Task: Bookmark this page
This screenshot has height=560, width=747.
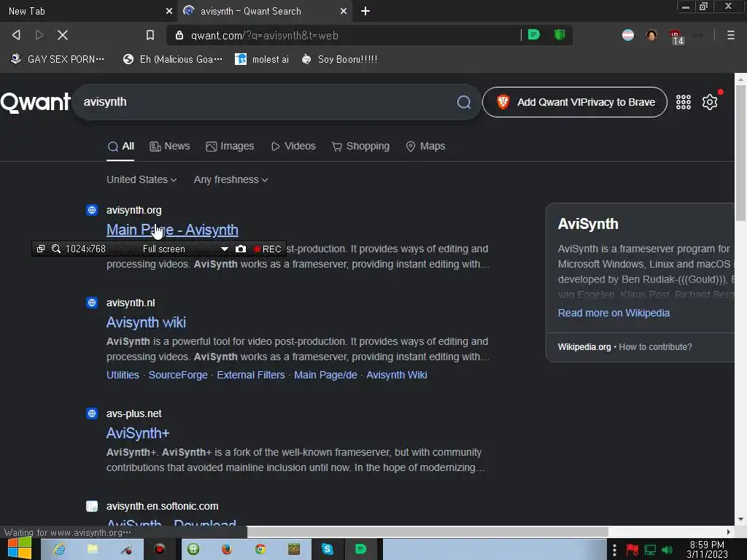Action: click(150, 35)
